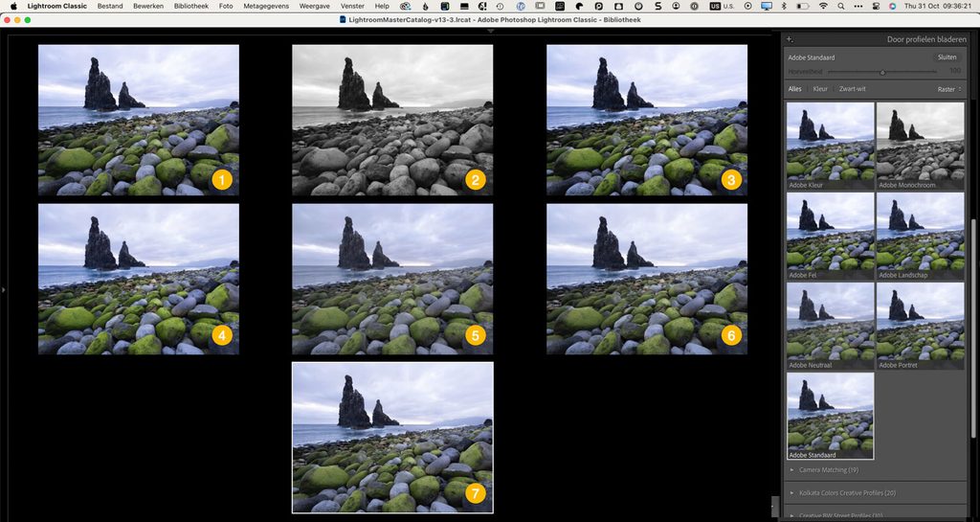Click the Siri icon in menu bar
980x522 pixels.
pos(893,6)
